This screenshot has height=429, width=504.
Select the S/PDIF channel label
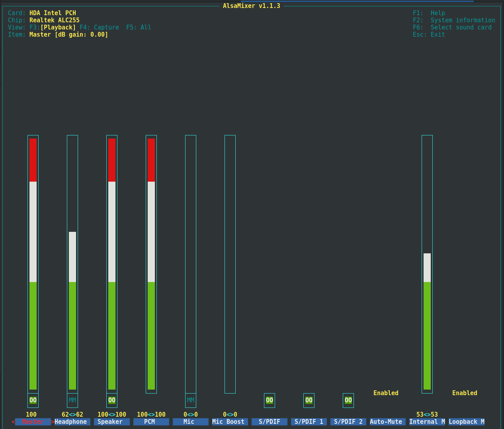coord(270,422)
